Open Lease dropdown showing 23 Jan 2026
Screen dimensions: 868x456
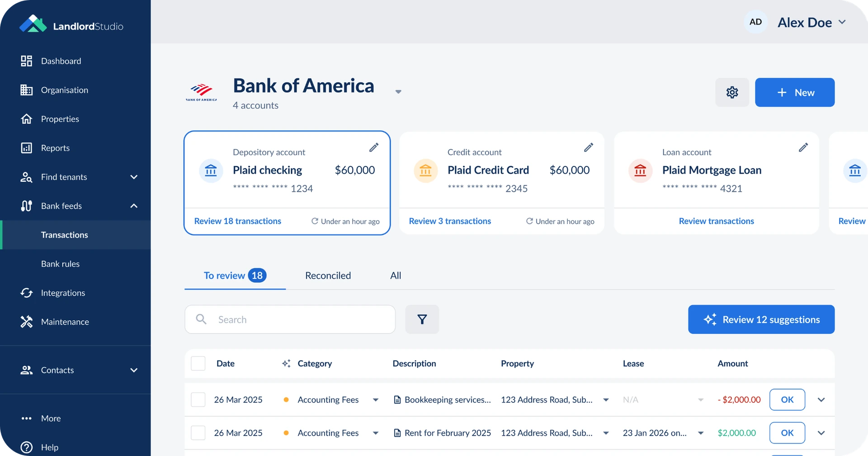pyautogui.click(x=701, y=433)
